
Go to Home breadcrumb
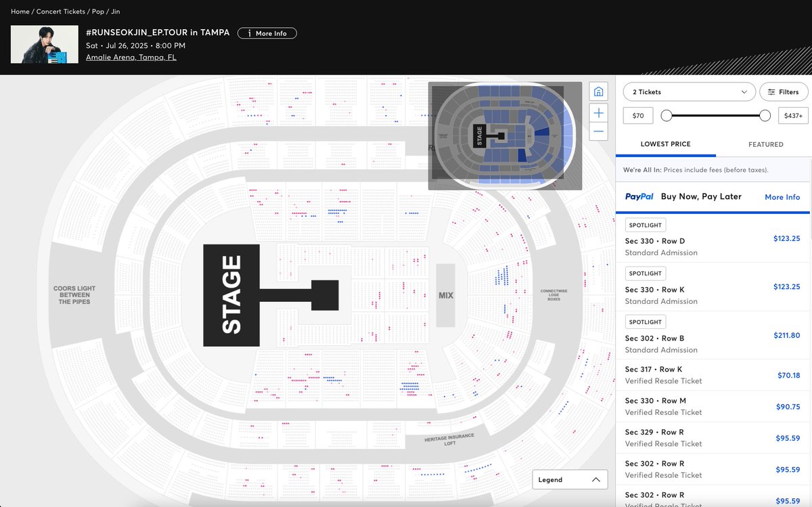[20, 12]
